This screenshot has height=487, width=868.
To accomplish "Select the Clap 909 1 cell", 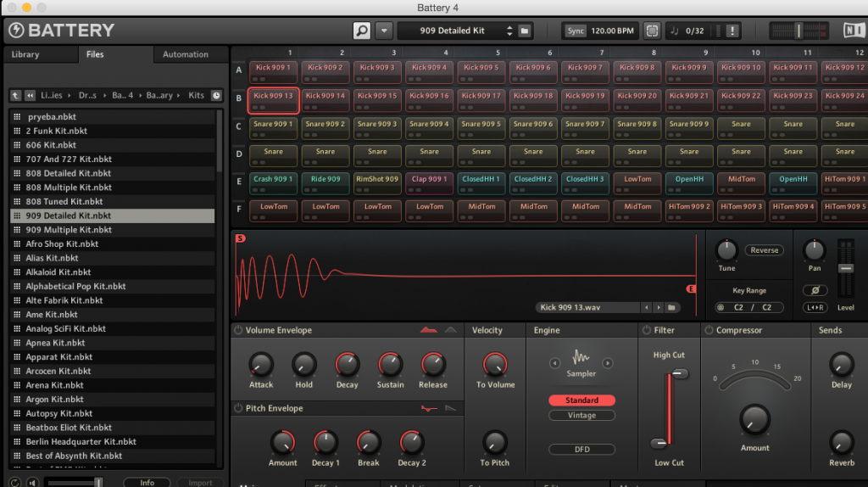I will [x=429, y=183].
